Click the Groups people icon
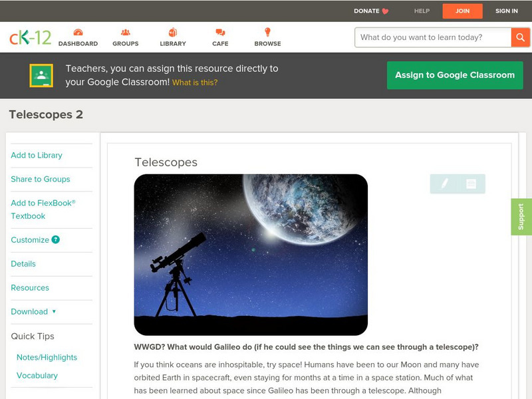Image resolution: width=532 pixels, height=399 pixels. 126,33
